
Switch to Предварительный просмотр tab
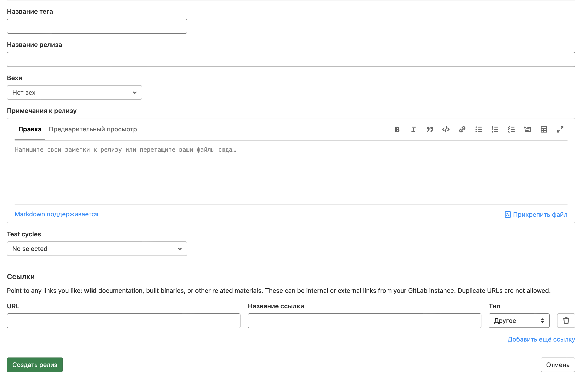coord(93,129)
